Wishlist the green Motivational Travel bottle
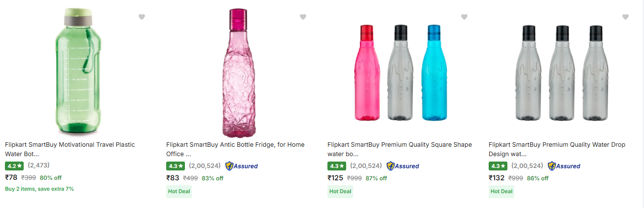644x208 pixels. [x=142, y=17]
